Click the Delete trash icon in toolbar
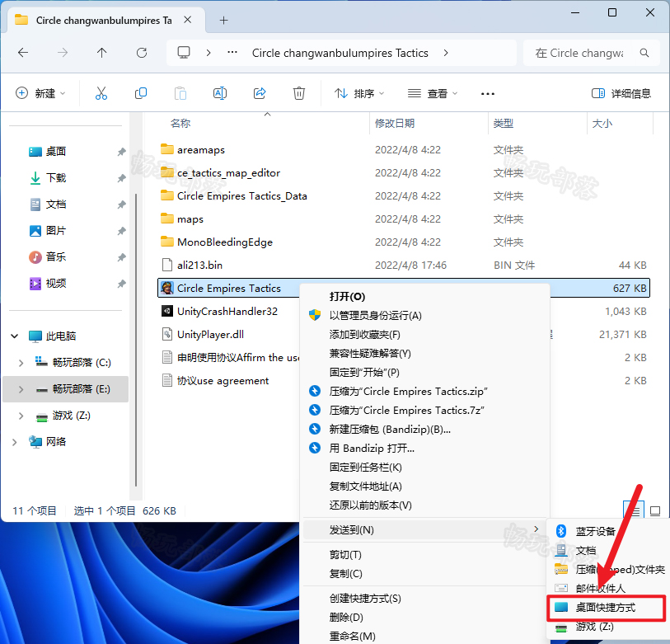Image resolution: width=670 pixels, height=644 pixels. [x=298, y=93]
